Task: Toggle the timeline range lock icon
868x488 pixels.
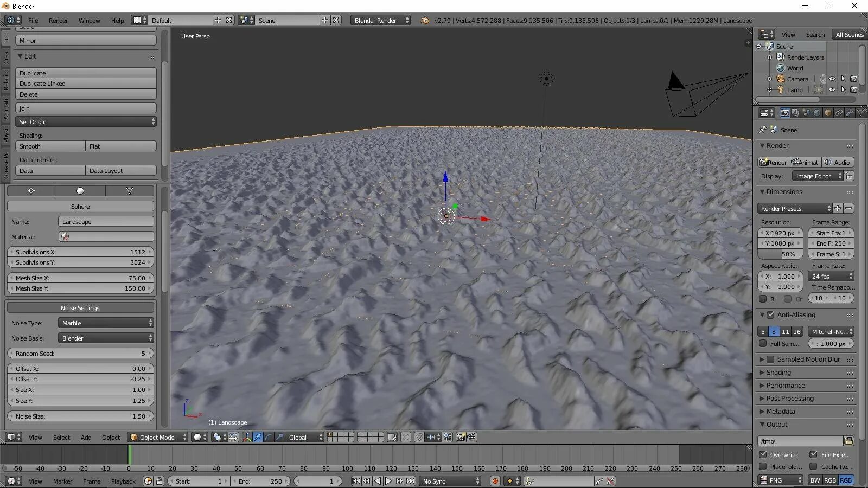Action: tap(159, 481)
